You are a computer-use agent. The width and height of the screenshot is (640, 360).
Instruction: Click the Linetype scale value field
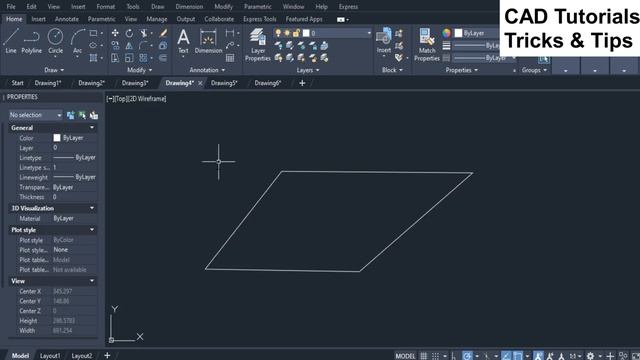coord(75,167)
